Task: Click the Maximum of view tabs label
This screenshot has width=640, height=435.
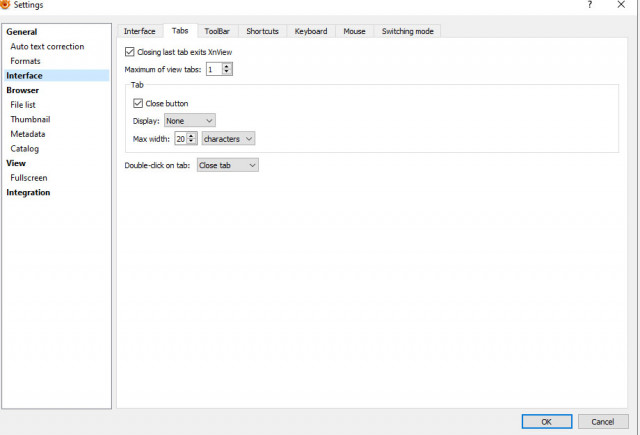Action: click(x=163, y=70)
